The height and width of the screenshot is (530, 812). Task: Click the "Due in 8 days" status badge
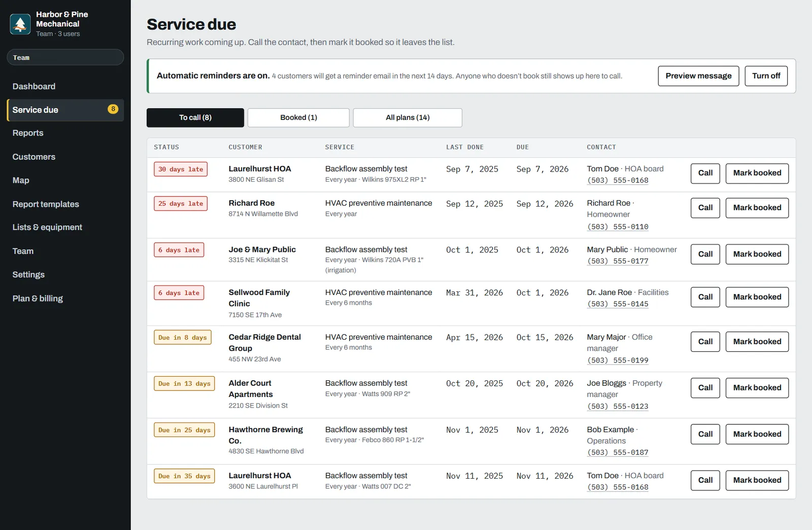coord(183,338)
